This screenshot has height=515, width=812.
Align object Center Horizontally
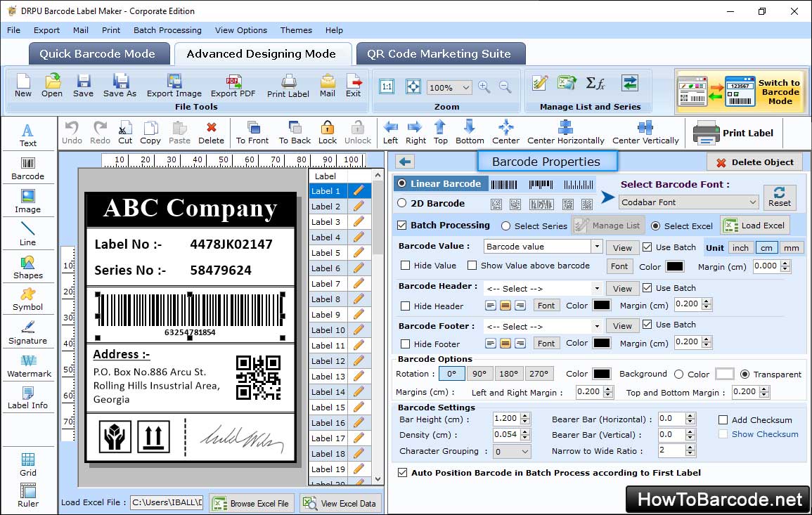pyautogui.click(x=565, y=133)
